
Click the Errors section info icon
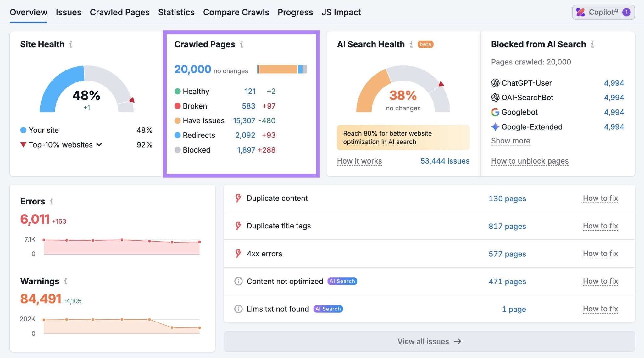[x=52, y=202]
